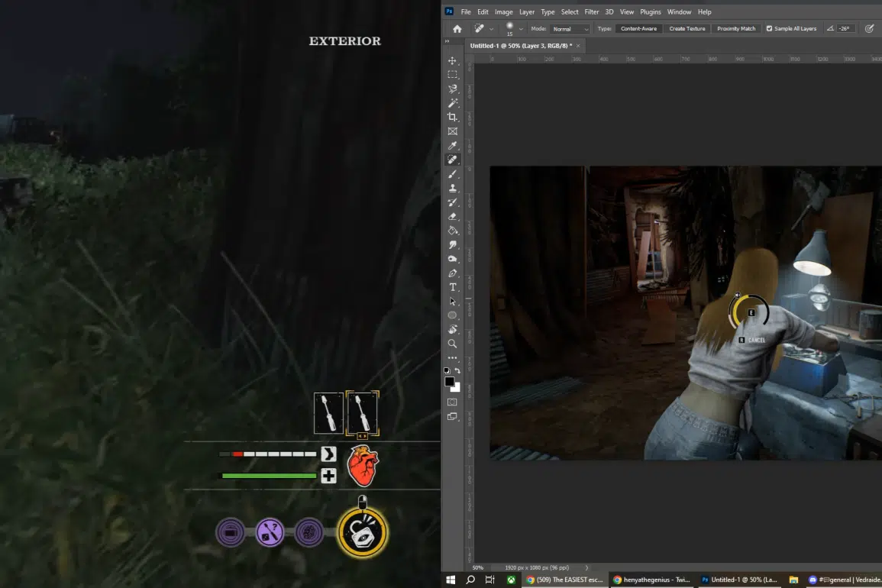Click the yellow padlock ability icon in game

[362, 532]
